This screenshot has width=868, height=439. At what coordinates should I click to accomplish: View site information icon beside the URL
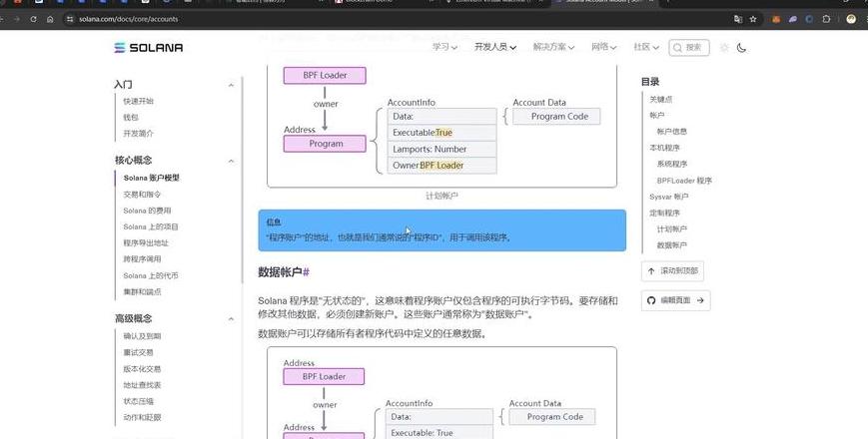(69, 19)
